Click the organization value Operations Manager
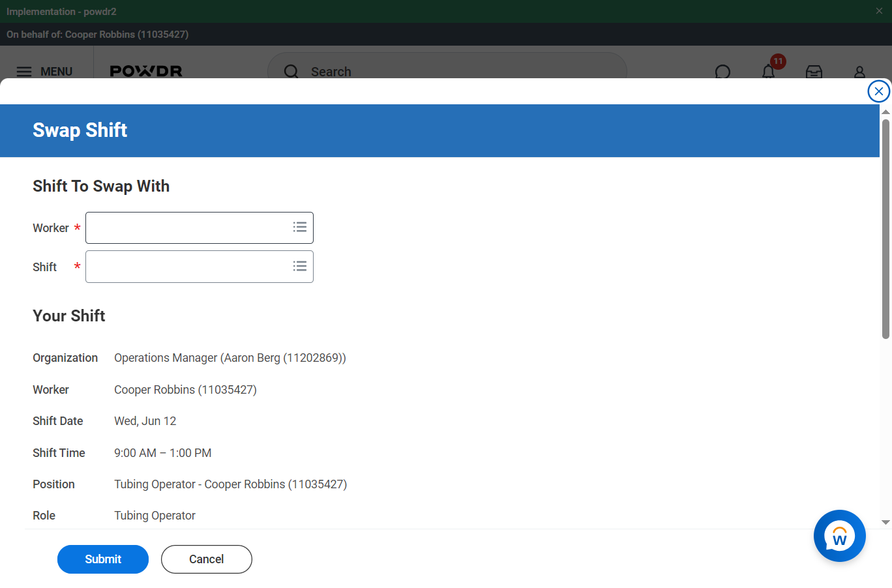The width and height of the screenshot is (892, 588). point(230,358)
